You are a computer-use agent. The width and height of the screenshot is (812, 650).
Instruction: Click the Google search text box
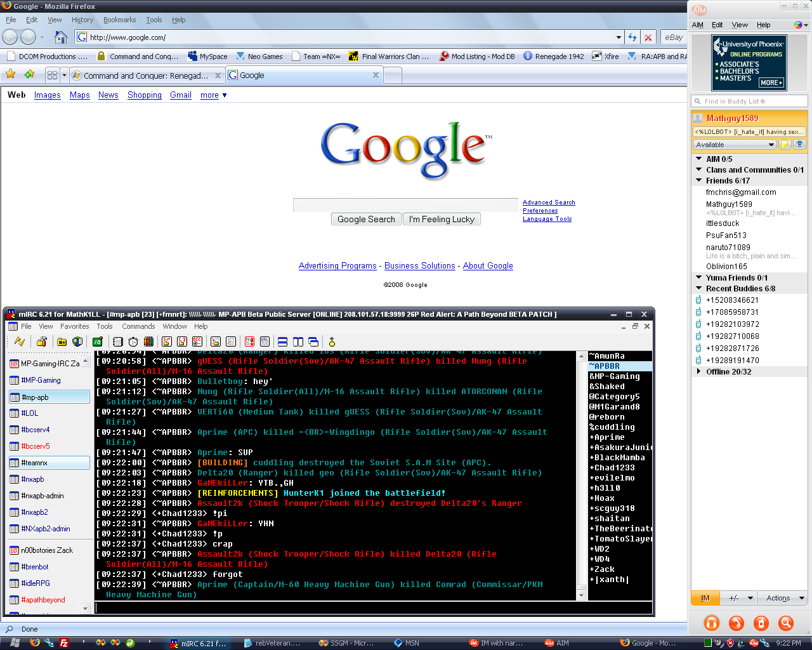(x=405, y=204)
